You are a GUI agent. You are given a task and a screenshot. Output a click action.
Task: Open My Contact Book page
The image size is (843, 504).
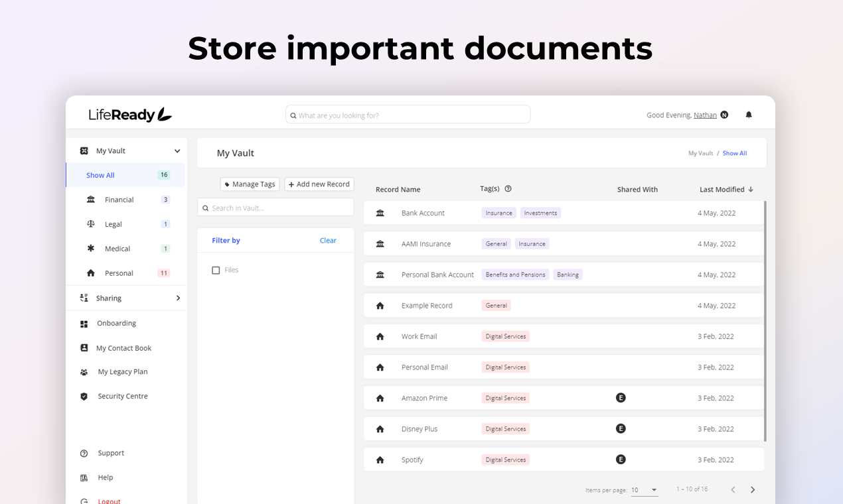pyautogui.click(x=125, y=348)
